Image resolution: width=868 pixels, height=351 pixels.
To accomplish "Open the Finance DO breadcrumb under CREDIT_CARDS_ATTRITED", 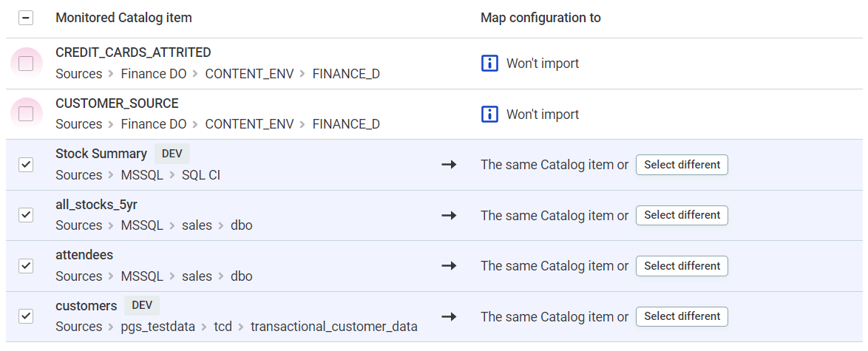I will (154, 74).
